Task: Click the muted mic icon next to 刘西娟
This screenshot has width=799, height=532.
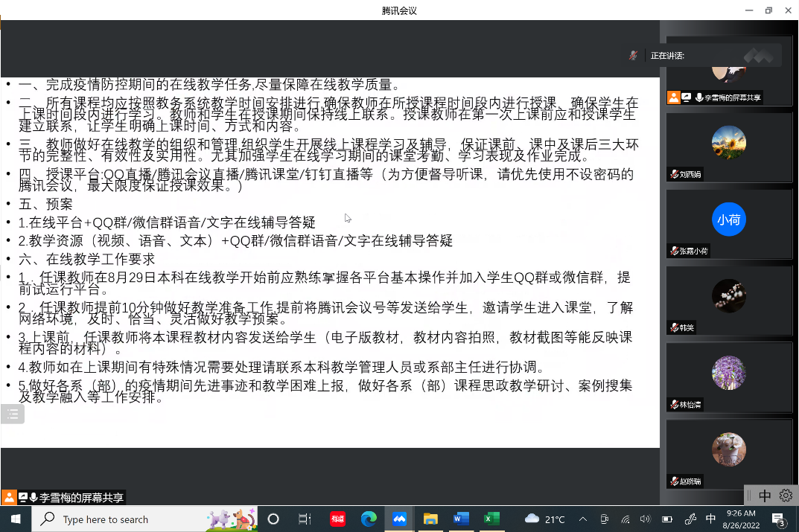Action: (674, 175)
